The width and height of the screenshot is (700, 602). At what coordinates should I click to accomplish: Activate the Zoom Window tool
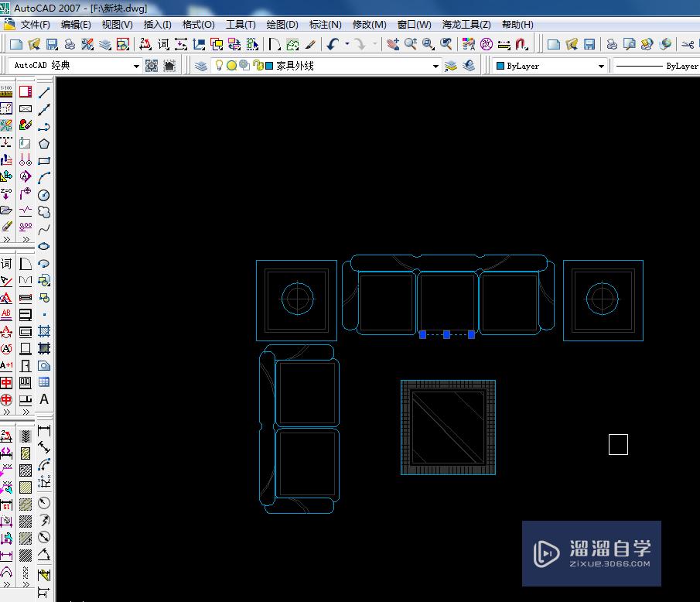coord(426,45)
